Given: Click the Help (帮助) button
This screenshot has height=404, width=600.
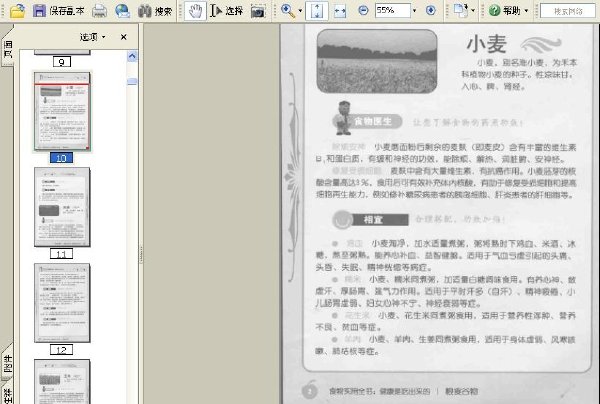Looking at the screenshot, I should (x=505, y=11).
